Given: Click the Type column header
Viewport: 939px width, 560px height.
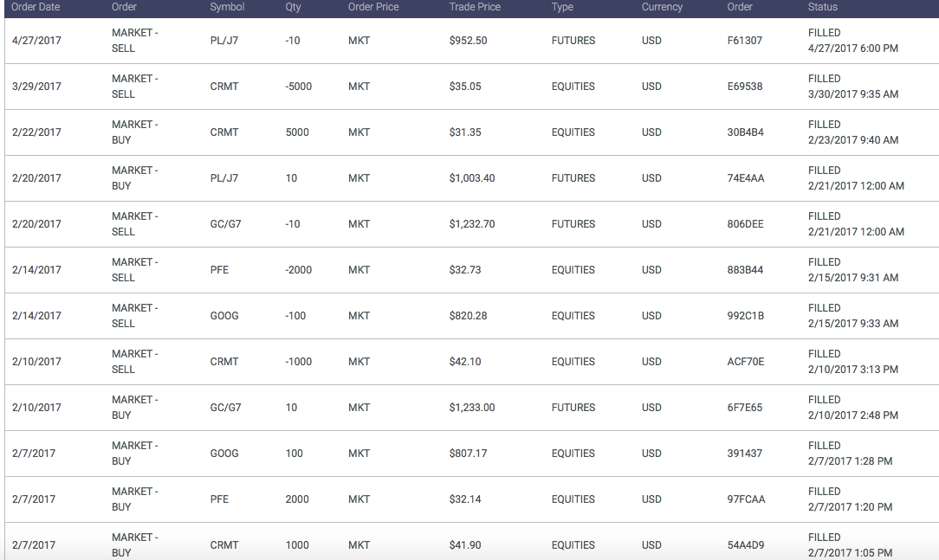Looking at the screenshot, I should tap(562, 7).
